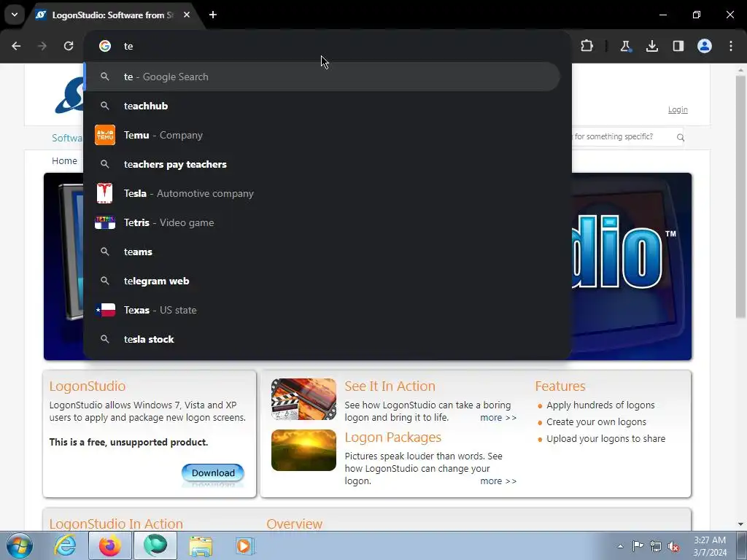This screenshot has height=560, width=747.
Task: Open the Chrome three-dot menu
Action: [x=731, y=46]
